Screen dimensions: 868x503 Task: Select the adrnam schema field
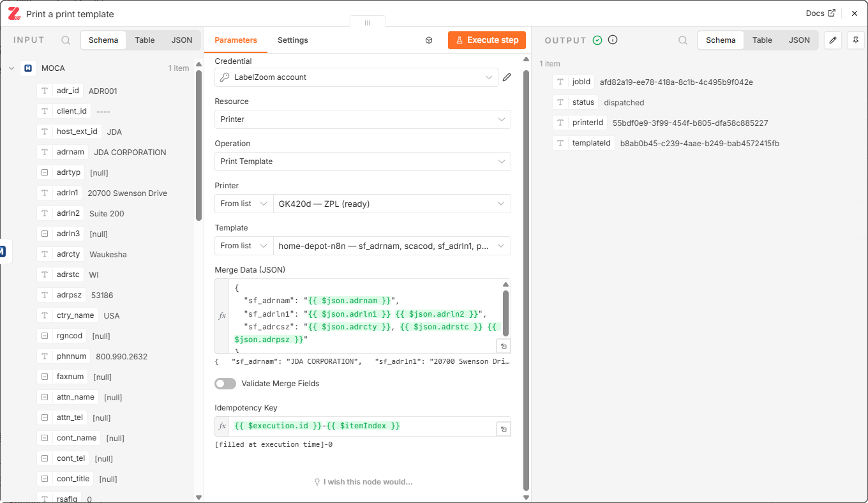click(x=63, y=153)
